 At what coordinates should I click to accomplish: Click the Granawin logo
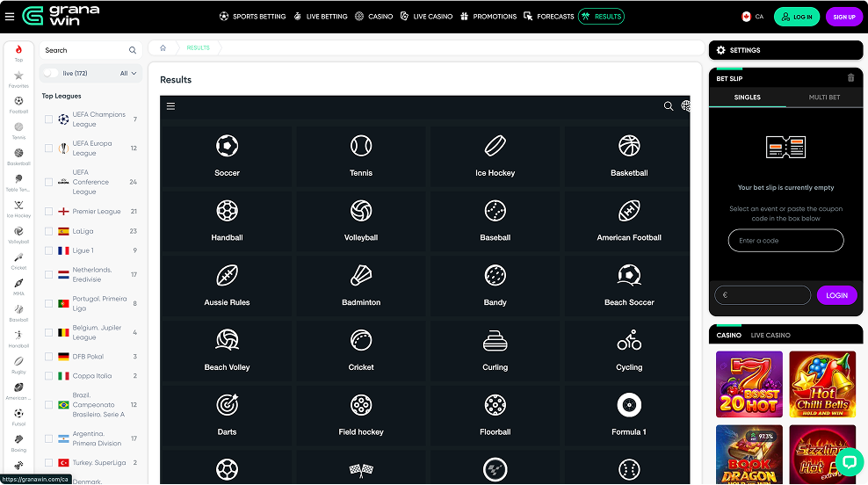(x=61, y=16)
